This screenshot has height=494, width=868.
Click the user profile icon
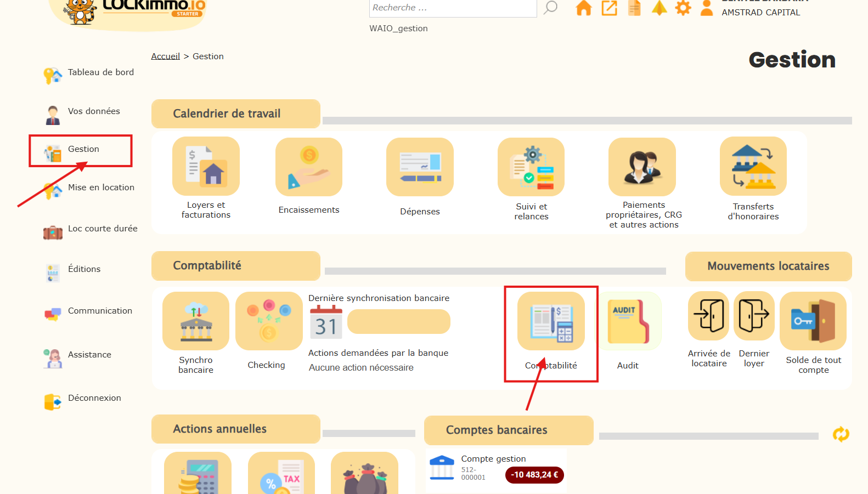[x=707, y=8]
